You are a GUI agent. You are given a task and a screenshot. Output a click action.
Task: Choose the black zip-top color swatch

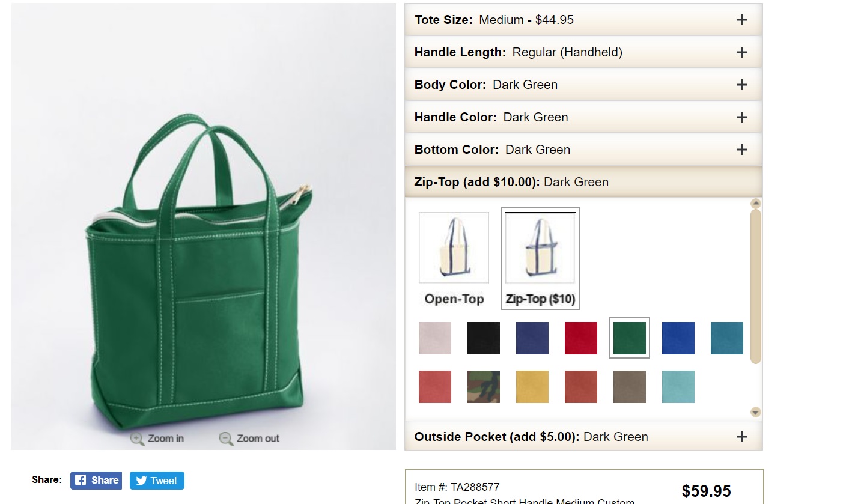tap(484, 338)
